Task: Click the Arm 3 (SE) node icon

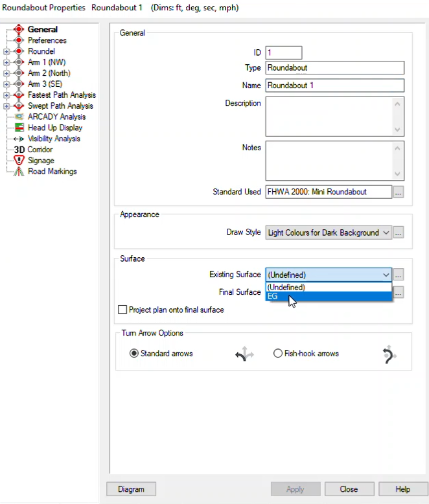Action: pos(19,84)
